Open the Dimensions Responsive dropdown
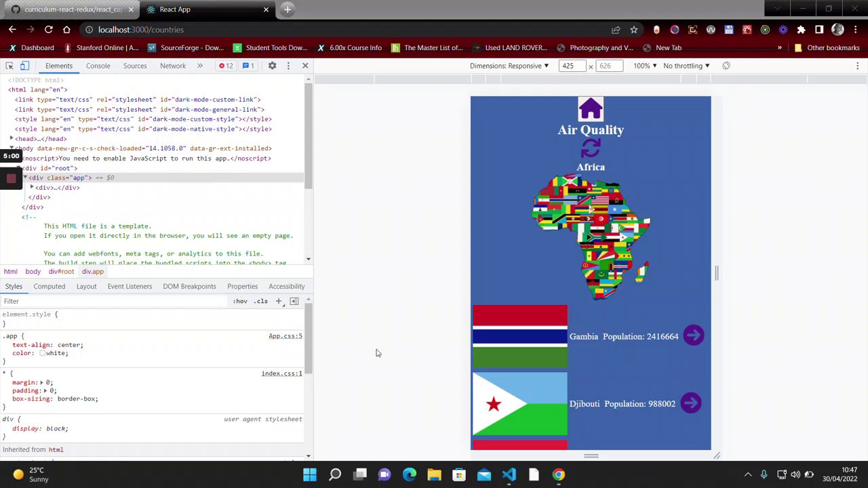Screen dimensions: 868x488 click(x=509, y=66)
